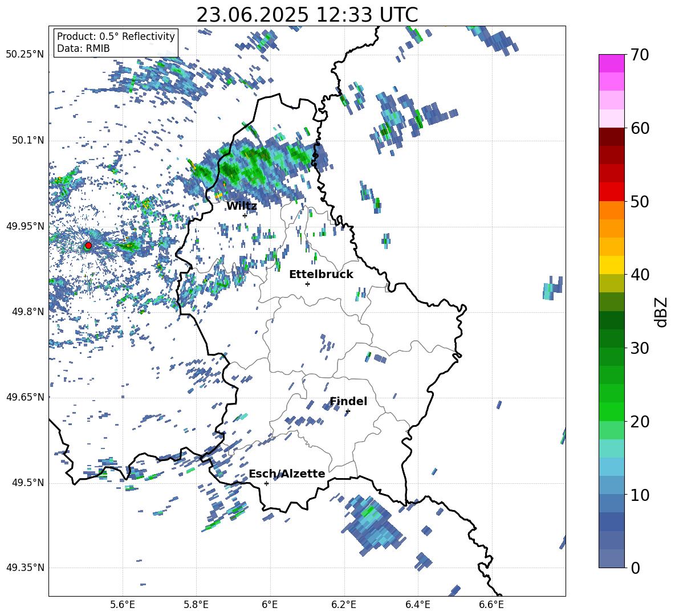675x616 pixels.
Task: Click the orange colorbar segment above 50
Action: pos(612,210)
